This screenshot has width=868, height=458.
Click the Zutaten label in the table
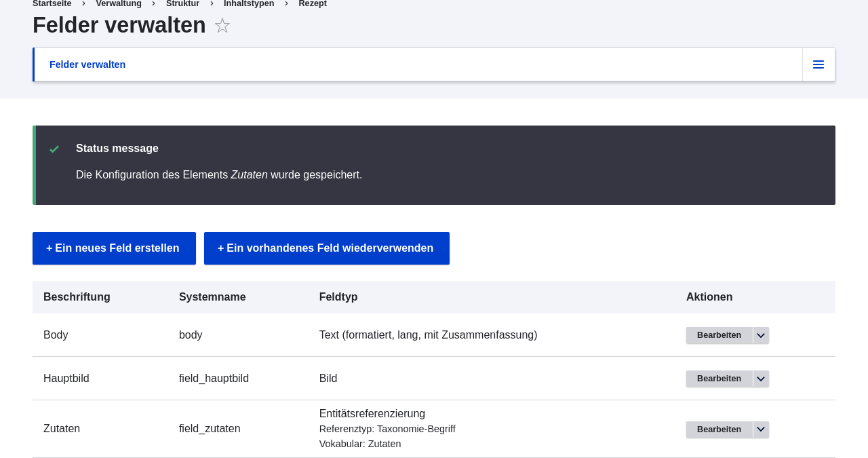coord(62,429)
